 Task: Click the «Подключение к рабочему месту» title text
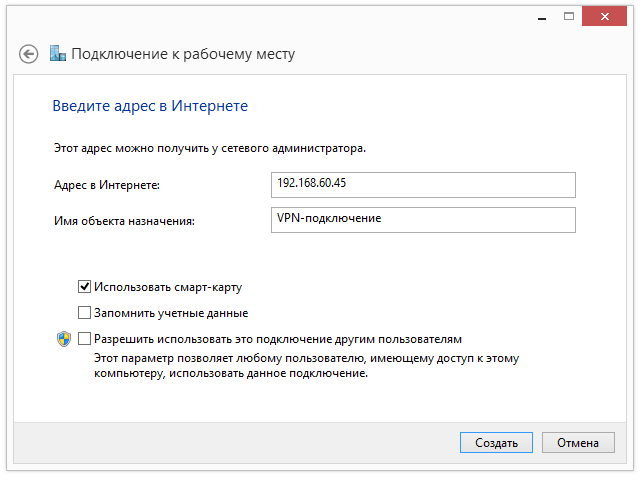coord(183,54)
